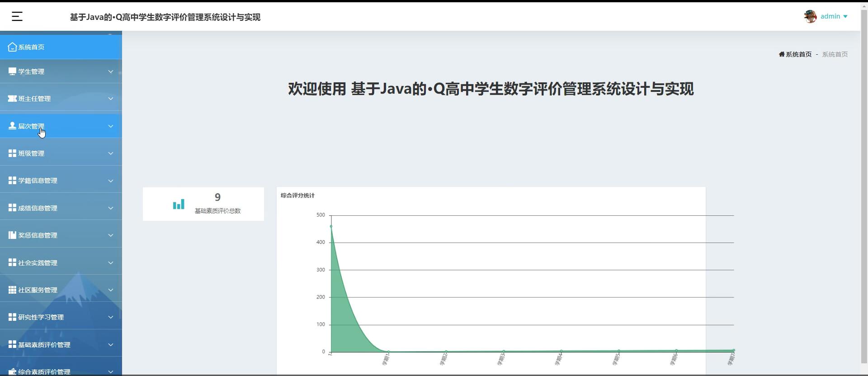The height and width of the screenshot is (376, 868).
Task: Expand 学籍信息管理 chevron arrow
Action: tap(110, 181)
